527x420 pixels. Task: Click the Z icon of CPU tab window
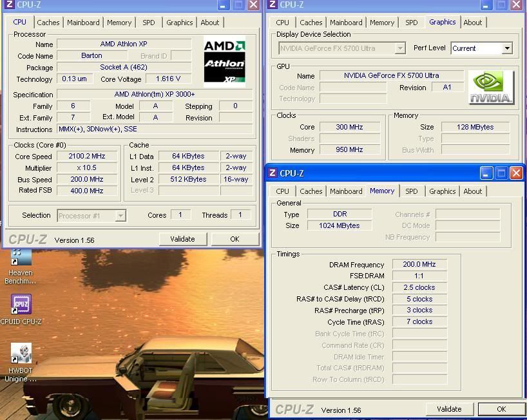click(x=10, y=5)
